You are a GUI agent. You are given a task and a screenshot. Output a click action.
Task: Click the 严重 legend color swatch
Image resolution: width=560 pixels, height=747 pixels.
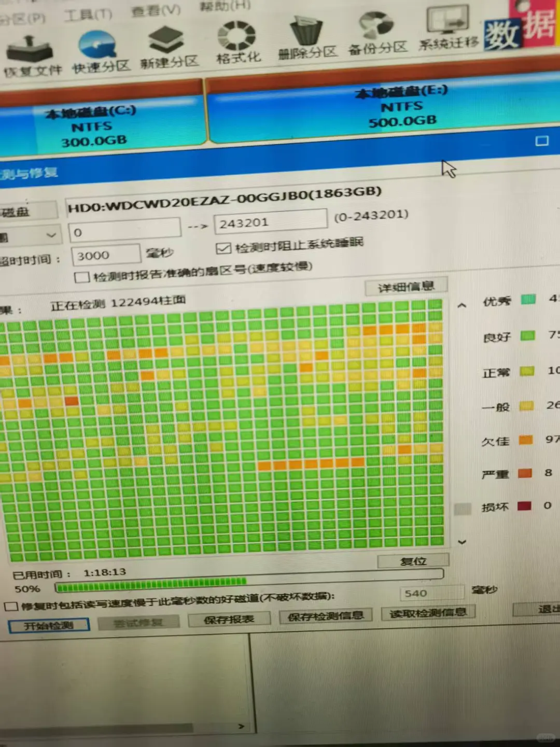[525, 473]
